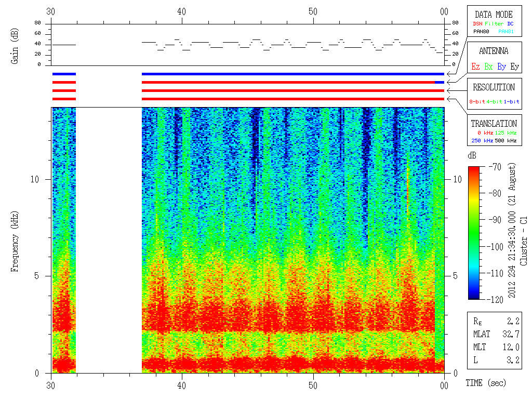Select the blue 1-bit resolution label
The image size is (532, 399).
(511, 101)
